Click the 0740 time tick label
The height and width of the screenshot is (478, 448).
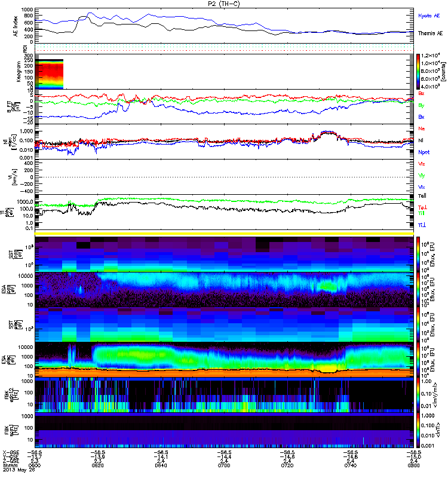351,465
